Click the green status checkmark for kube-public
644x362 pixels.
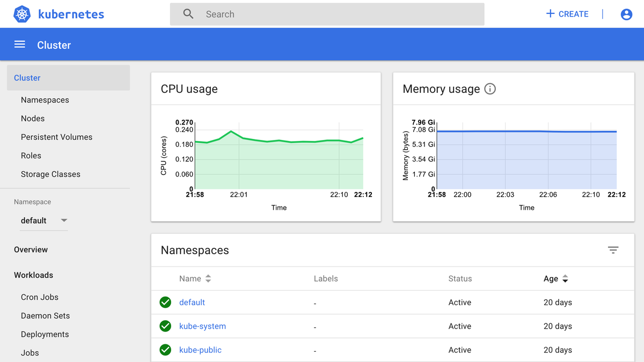pos(165,350)
